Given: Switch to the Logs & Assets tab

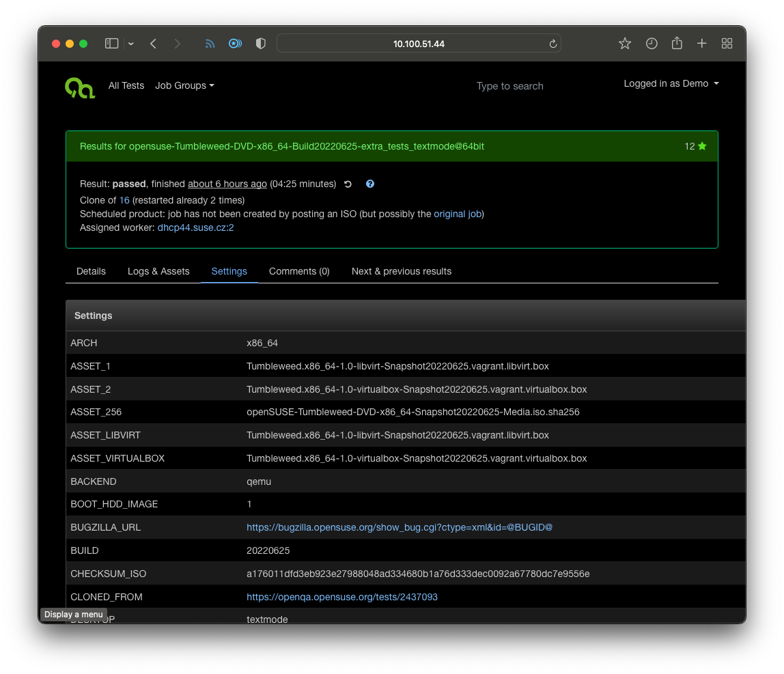Looking at the screenshot, I should [158, 271].
